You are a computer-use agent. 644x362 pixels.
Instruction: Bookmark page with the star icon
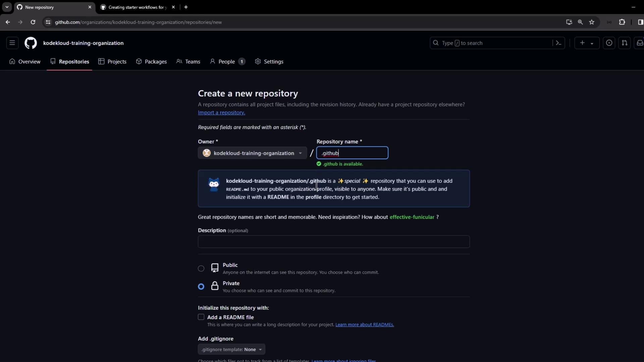(x=592, y=22)
